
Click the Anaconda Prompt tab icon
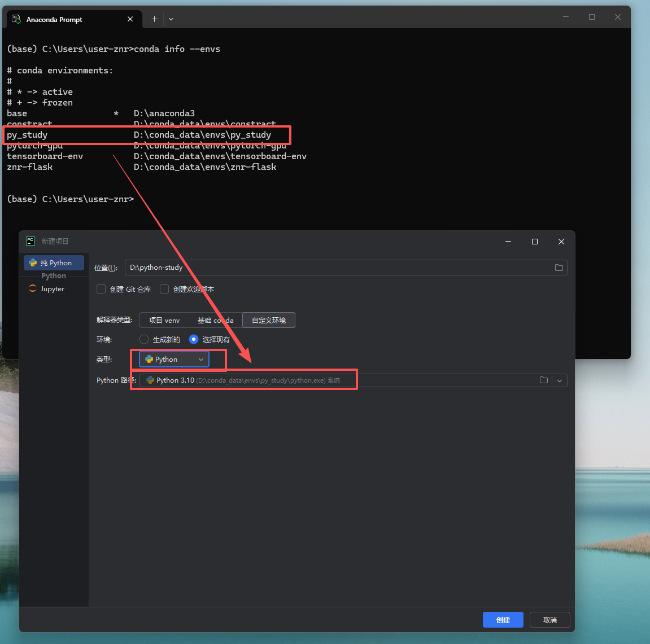pyautogui.click(x=16, y=19)
